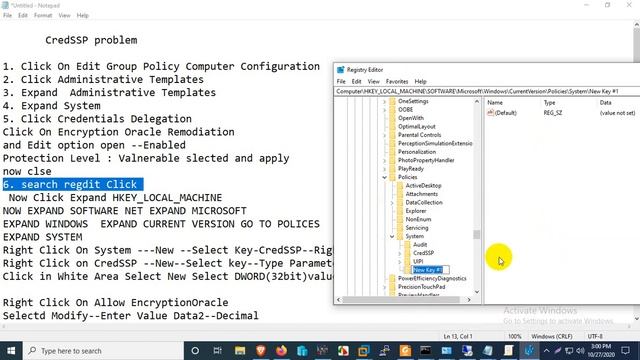Image resolution: width=640 pixels, height=360 pixels.
Task: Open the Action Center notification icon
Action: [625, 351]
